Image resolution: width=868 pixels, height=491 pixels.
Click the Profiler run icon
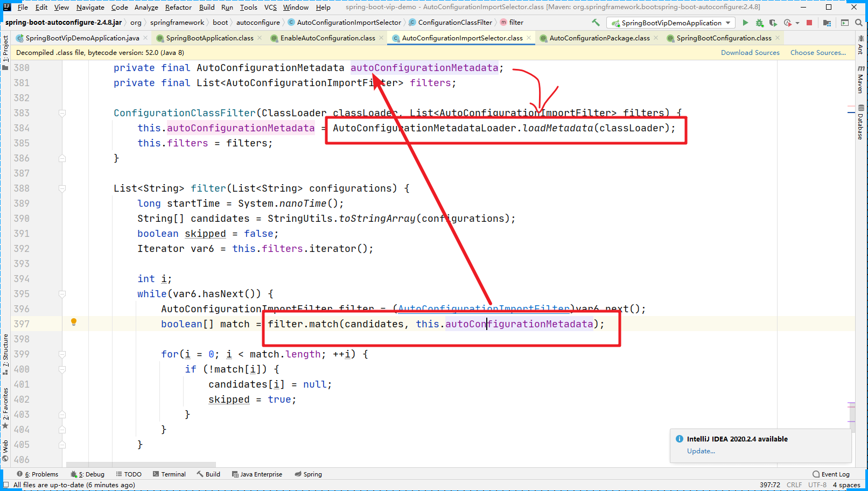click(x=788, y=23)
